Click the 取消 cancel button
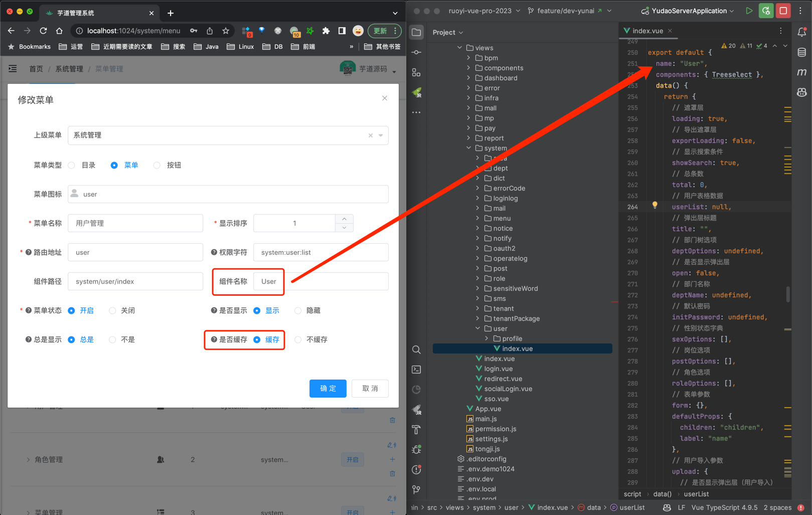The width and height of the screenshot is (812, 515). tap(370, 389)
